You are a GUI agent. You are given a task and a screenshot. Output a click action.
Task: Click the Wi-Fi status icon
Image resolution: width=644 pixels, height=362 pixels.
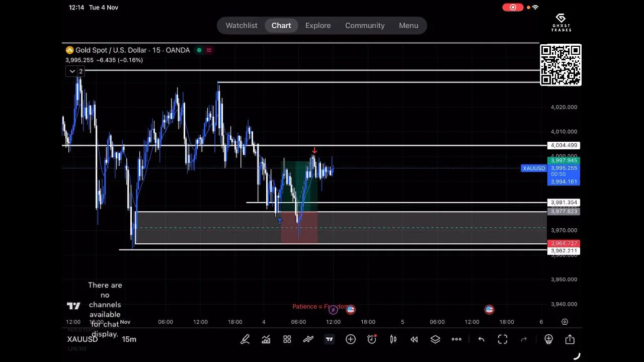[x=535, y=8]
